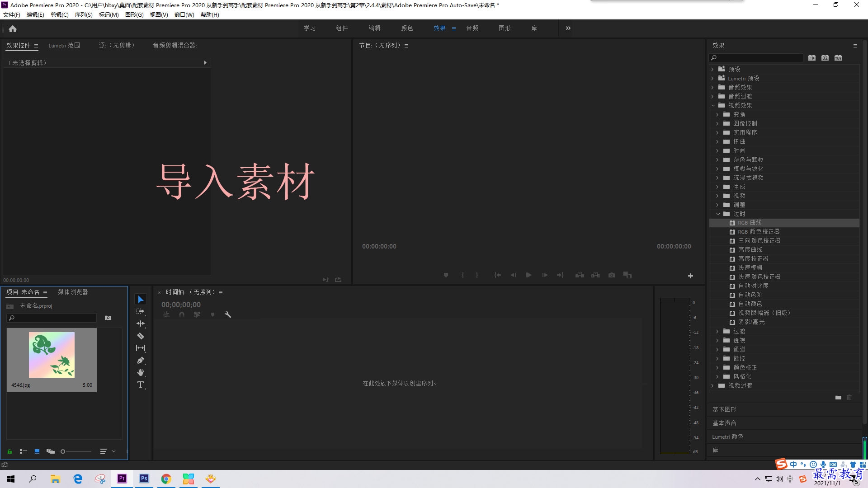Select the 亮度曲线 effect
This screenshot has width=868, height=488.
(750, 250)
